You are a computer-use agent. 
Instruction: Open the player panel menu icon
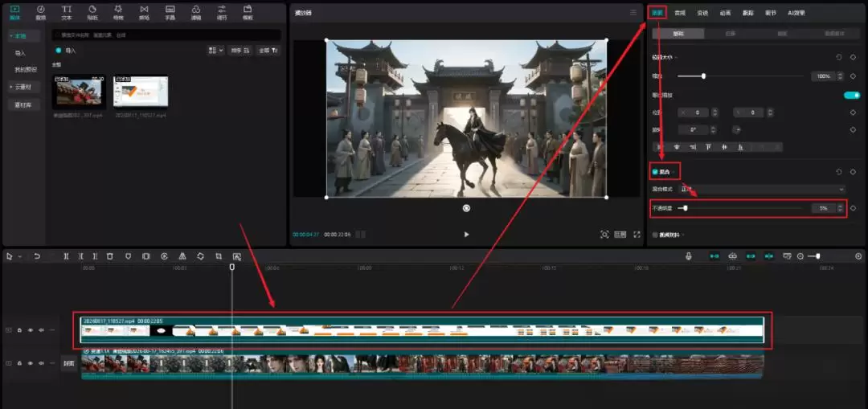(633, 12)
